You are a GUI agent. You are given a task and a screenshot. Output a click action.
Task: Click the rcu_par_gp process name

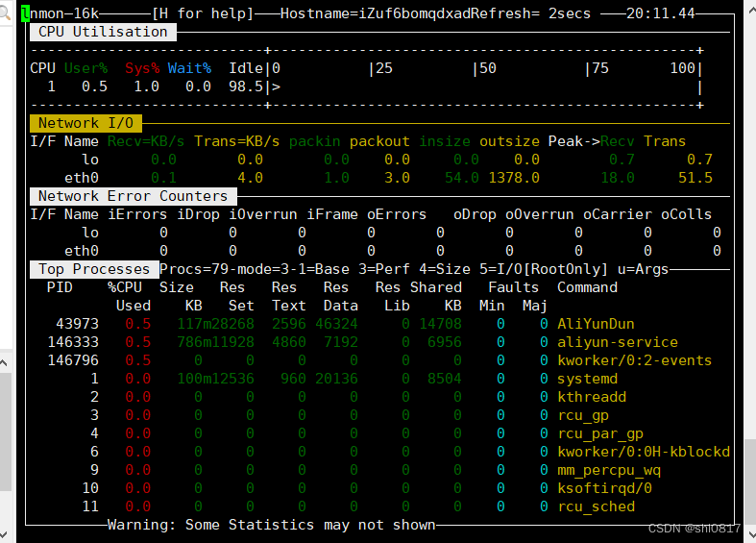[x=600, y=434]
